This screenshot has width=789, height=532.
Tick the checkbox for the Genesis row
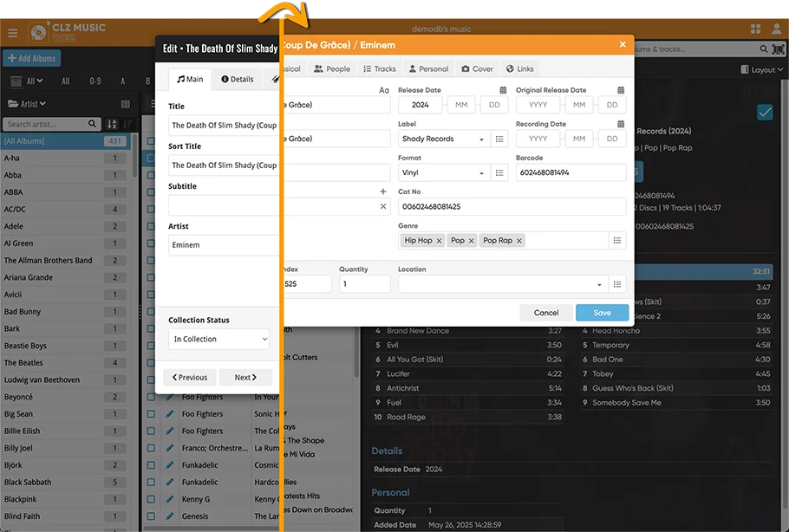pos(151,516)
